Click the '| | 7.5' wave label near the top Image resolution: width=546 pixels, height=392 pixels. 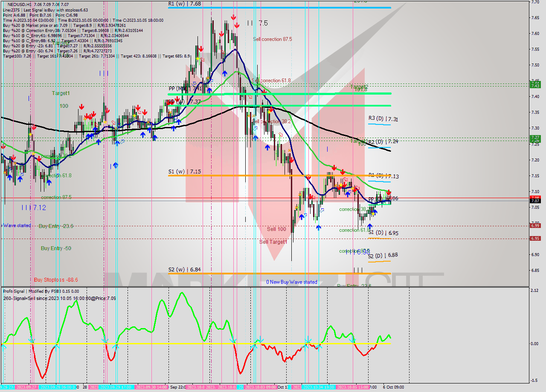pos(258,23)
